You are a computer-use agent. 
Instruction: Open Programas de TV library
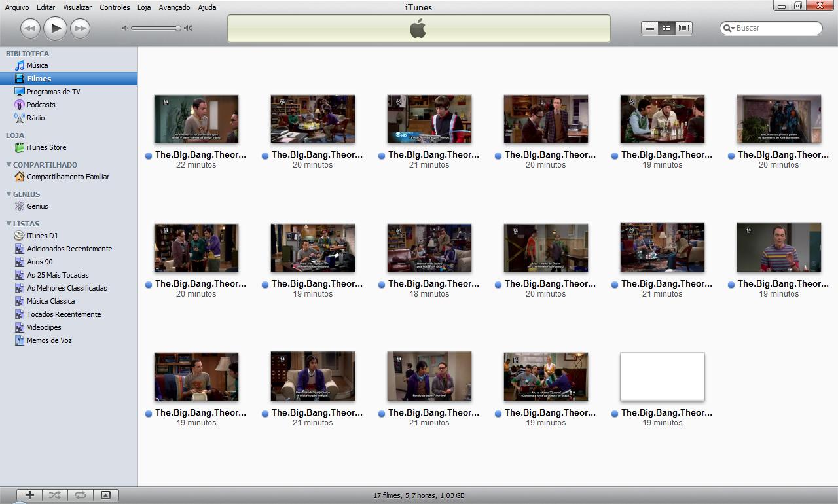(53, 92)
